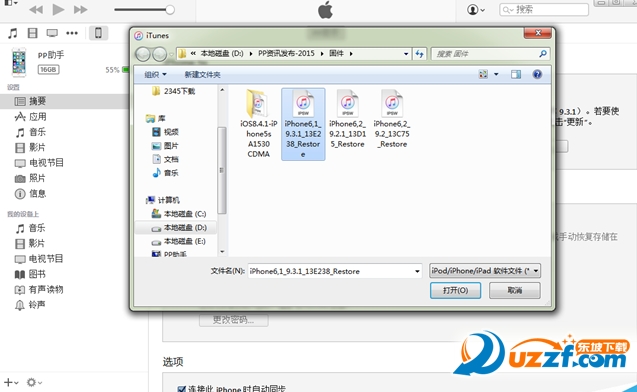Select 视频 library in navigation tree

166,132
